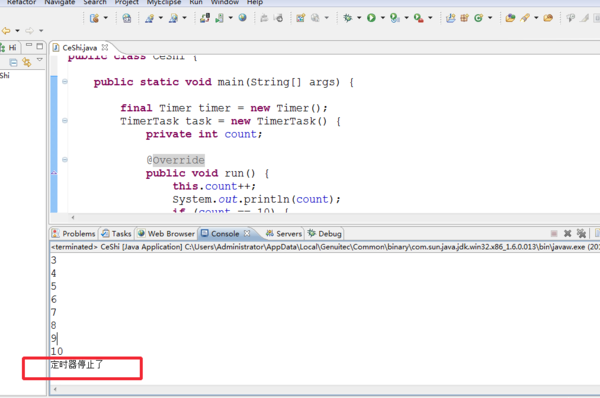The image size is (600, 398).
Task: Select the Hi (Hierarchy) view tab
Action: 9,47
